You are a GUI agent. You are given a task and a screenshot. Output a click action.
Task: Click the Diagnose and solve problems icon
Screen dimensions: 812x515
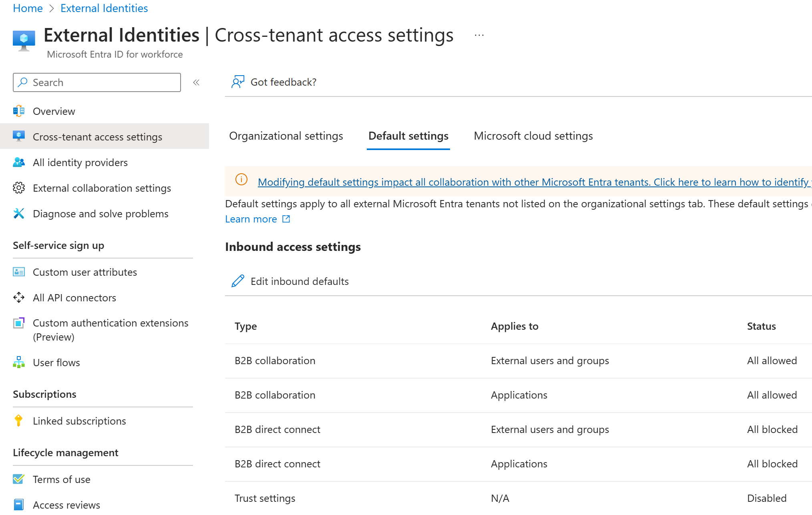(17, 213)
